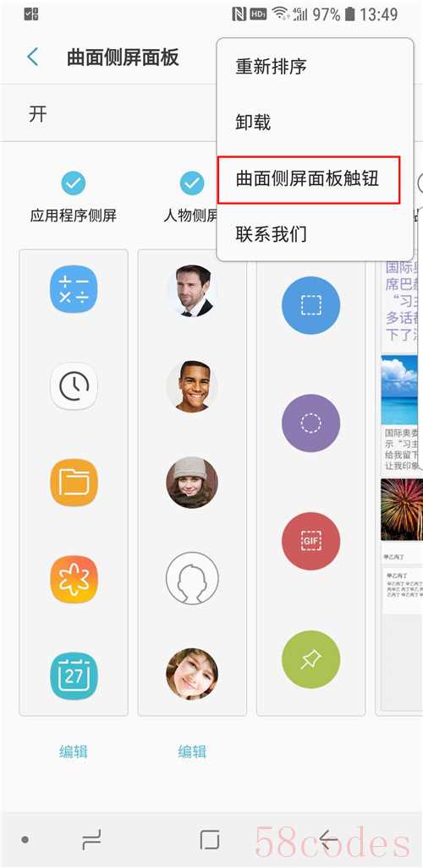Tap 编辑 under the people panel
Image resolution: width=423 pixels, height=868 pixels.
[x=192, y=751]
